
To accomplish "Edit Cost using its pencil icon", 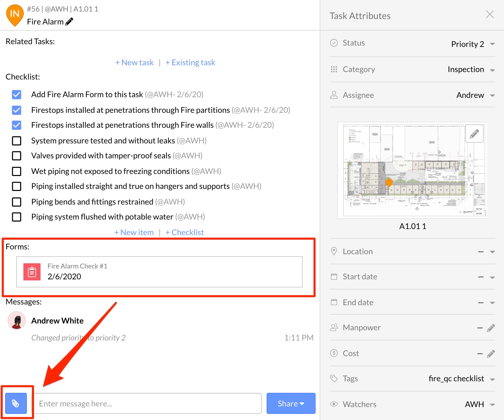I will click(x=491, y=354).
